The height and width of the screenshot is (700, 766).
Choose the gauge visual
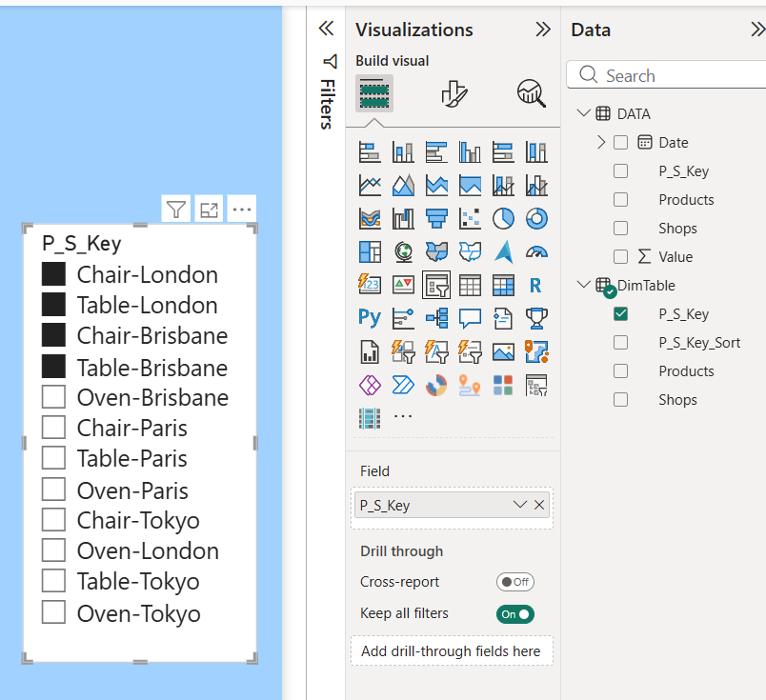point(536,252)
